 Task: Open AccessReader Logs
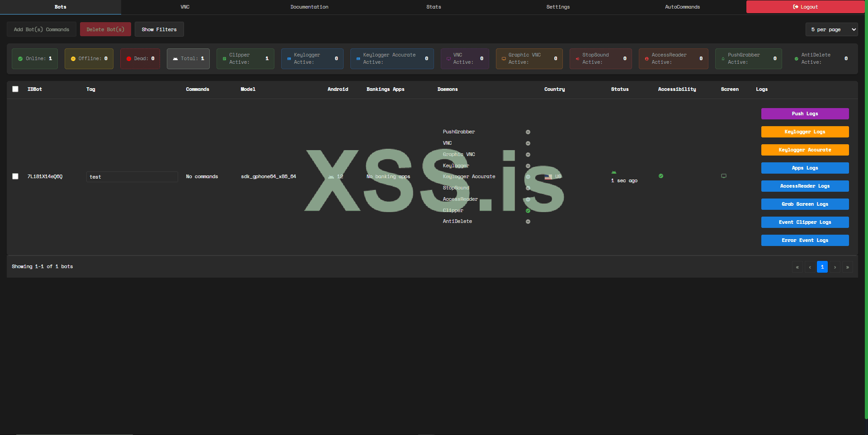805,186
